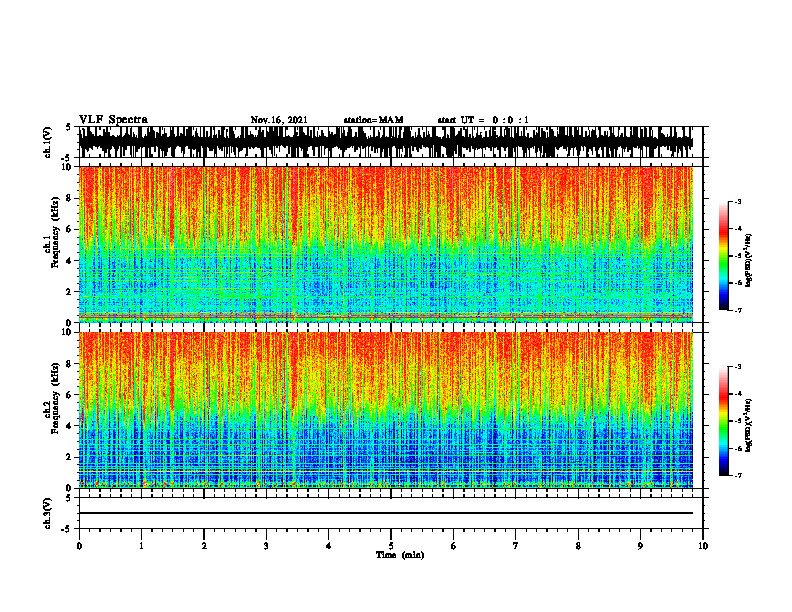792x612 pixels.
Task: Click inside the ch.2 spectrogram plot
Action: (386, 410)
